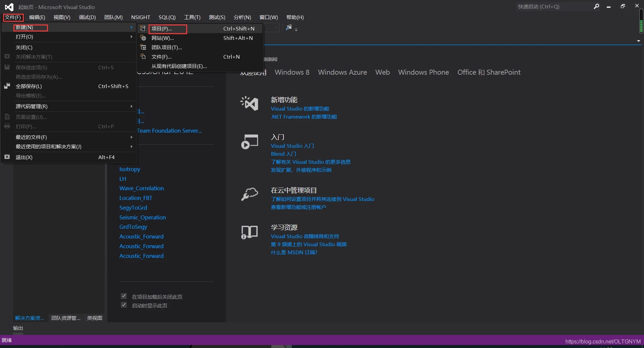Open recent project Wave_Correlation

point(142,188)
